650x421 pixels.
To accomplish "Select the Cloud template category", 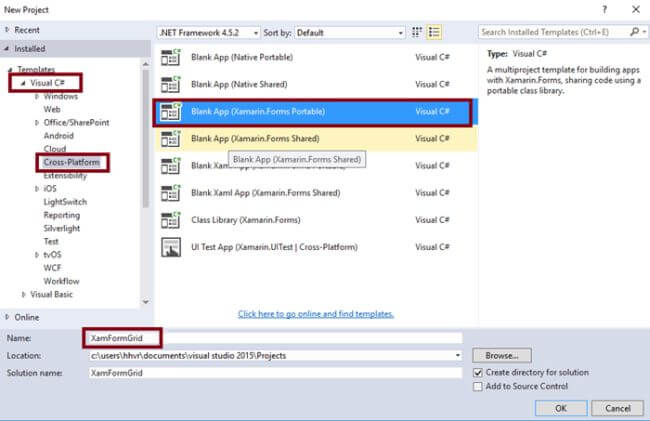I will [x=55, y=149].
